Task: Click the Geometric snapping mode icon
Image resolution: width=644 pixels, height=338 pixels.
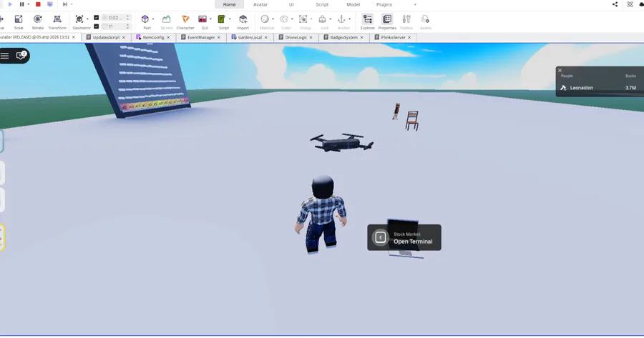Action: tap(79, 19)
